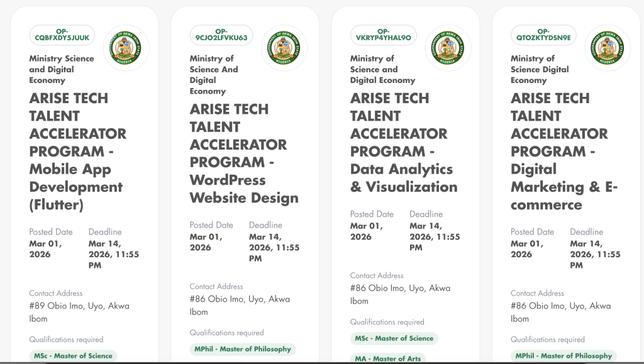Click Ministry of Science And Digital Economy text
This screenshot has height=364, width=644.
point(214,75)
